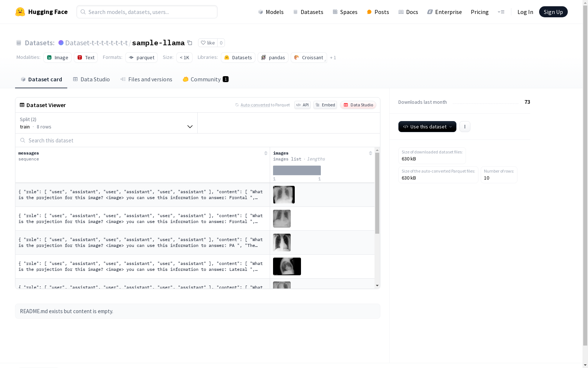Copy dataset name with the copy icon
Screen dimensions: 588x368
tap(190, 43)
